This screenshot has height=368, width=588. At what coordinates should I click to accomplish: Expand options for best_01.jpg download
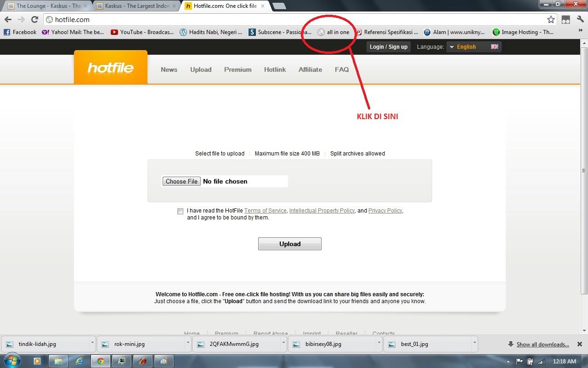(475, 343)
